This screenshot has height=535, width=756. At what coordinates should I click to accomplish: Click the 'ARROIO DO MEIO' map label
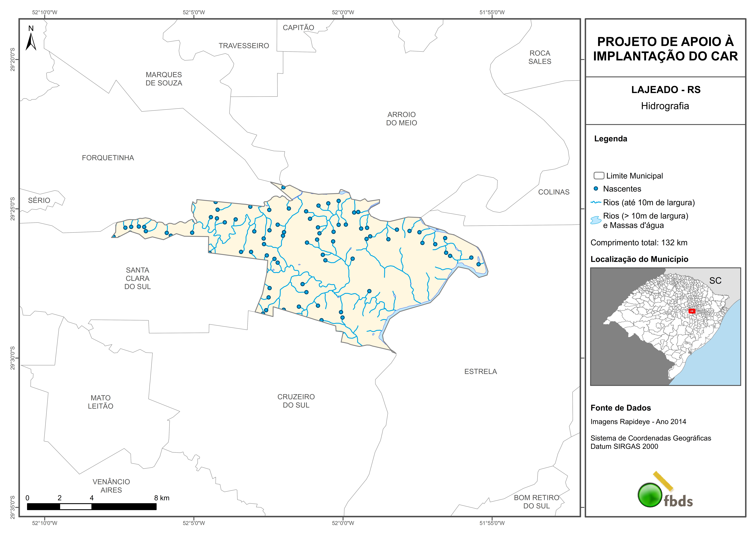click(x=402, y=119)
